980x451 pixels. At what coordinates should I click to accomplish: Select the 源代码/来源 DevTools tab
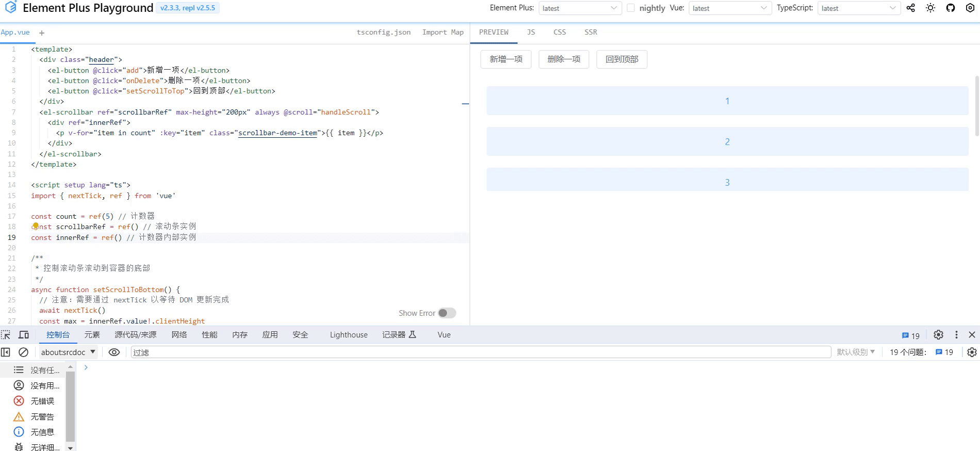pos(136,335)
